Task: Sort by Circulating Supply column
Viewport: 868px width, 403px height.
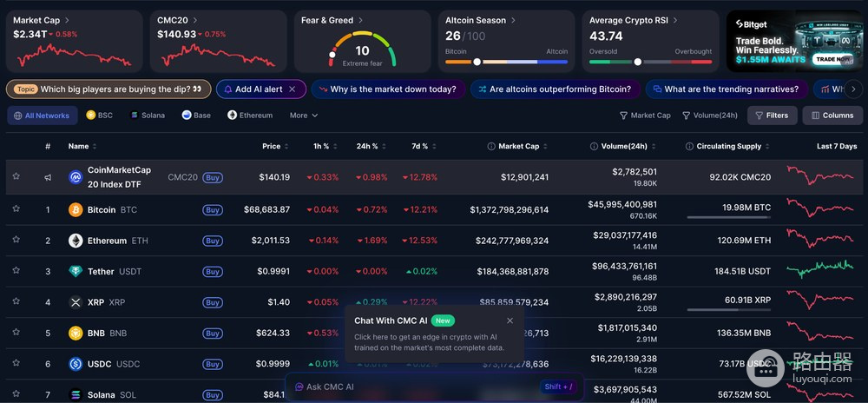Action: point(728,146)
